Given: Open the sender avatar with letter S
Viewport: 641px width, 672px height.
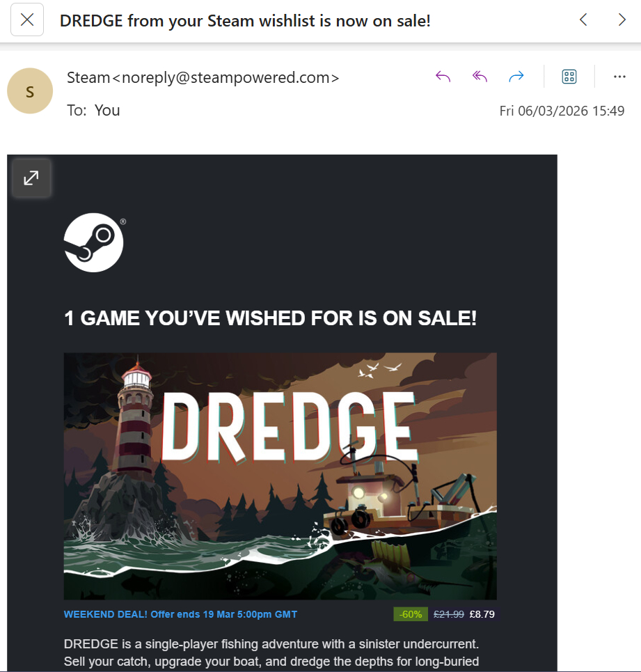Looking at the screenshot, I should coord(30,91).
